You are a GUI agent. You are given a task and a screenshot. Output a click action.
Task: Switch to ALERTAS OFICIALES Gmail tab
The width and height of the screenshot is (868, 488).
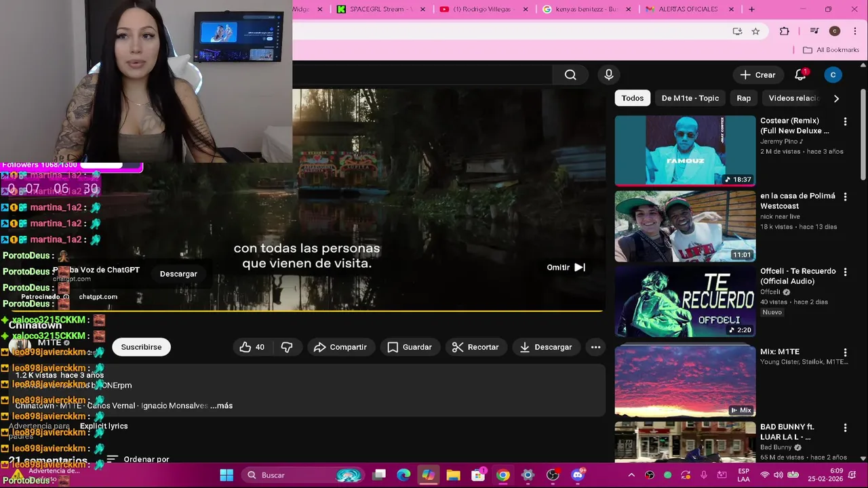(688, 9)
